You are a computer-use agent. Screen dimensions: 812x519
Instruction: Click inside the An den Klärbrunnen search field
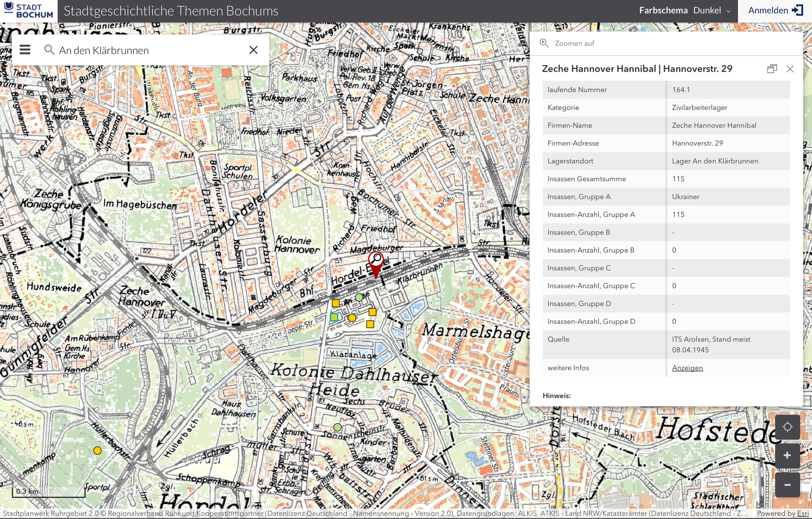coord(148,50)
